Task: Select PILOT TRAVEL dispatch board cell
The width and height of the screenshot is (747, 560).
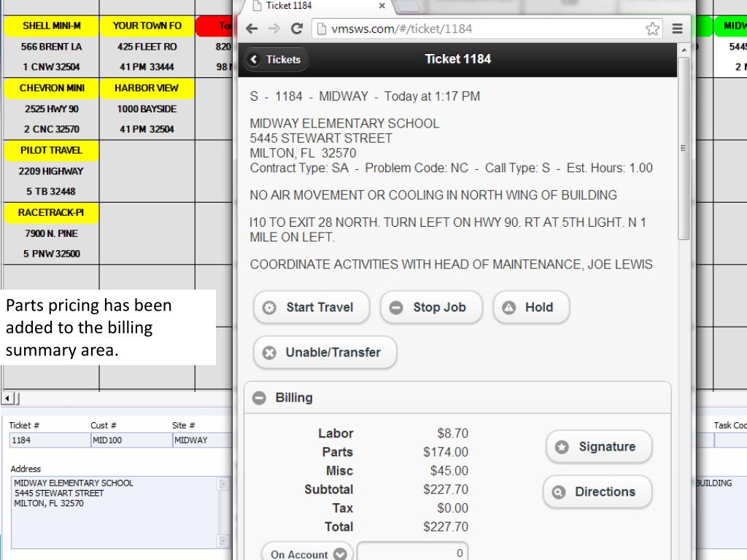Action: pos(52,150)
